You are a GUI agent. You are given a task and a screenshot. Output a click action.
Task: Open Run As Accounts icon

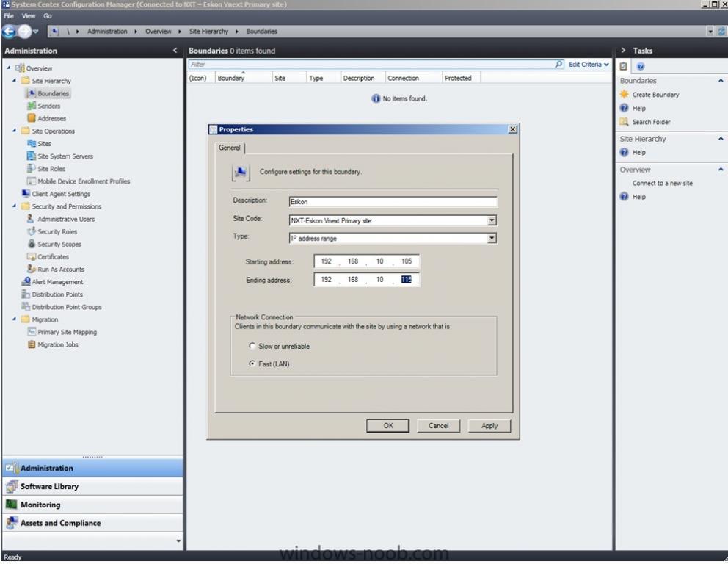32,269
